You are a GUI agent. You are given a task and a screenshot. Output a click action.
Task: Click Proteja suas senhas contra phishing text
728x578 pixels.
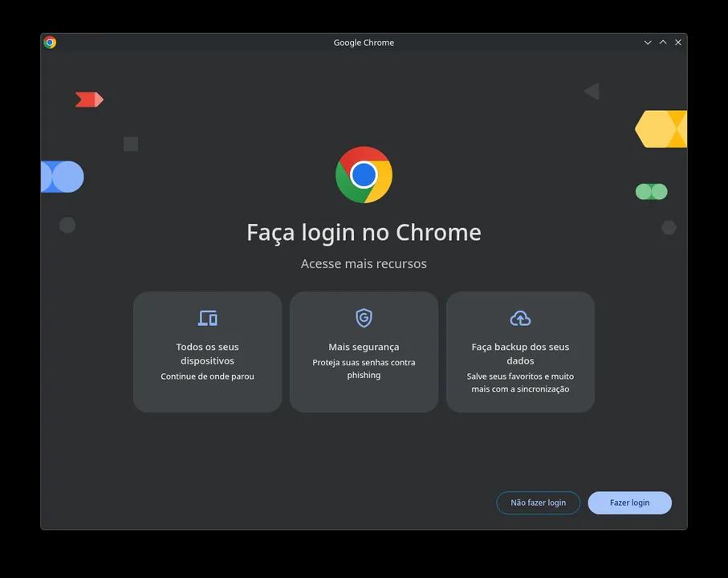click(364, 368)
